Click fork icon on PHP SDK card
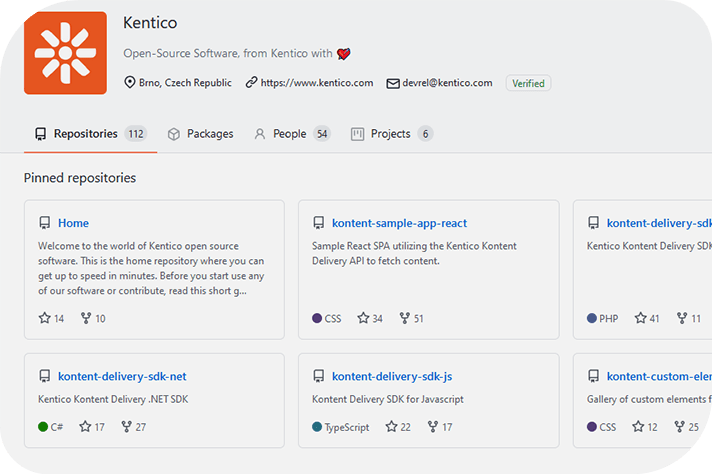Viewport: 712px width, 474px height. tap(682, 318)
